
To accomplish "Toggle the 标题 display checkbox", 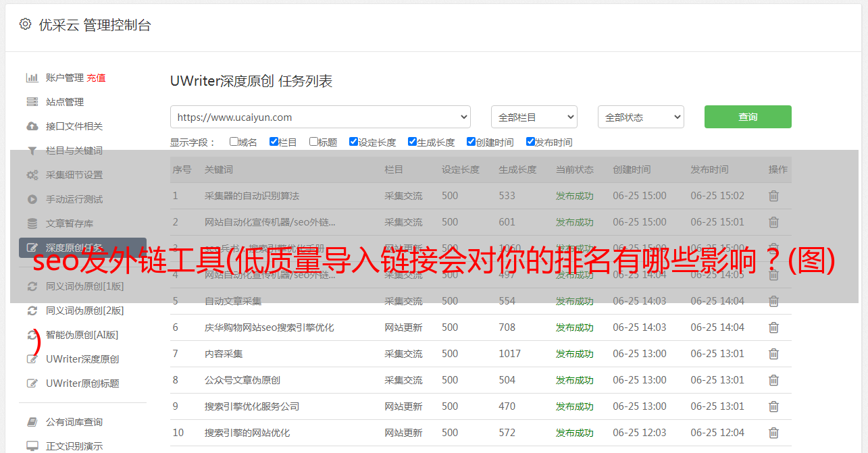I will tap(313, 142).
